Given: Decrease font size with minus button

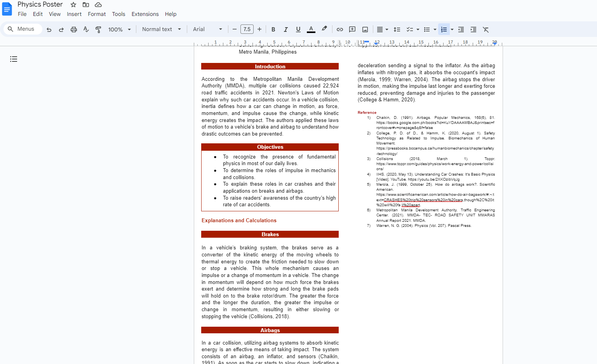Looking at the screenshot, I should [235, 30].
